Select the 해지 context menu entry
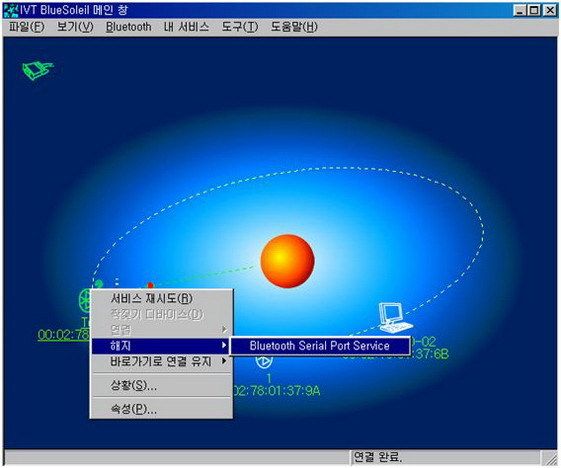 [161, 346]
